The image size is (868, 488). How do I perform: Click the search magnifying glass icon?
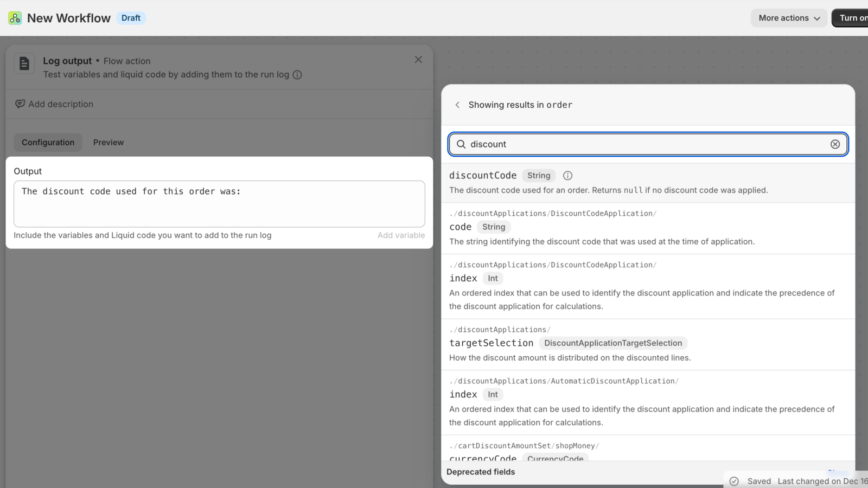point(461,144)
